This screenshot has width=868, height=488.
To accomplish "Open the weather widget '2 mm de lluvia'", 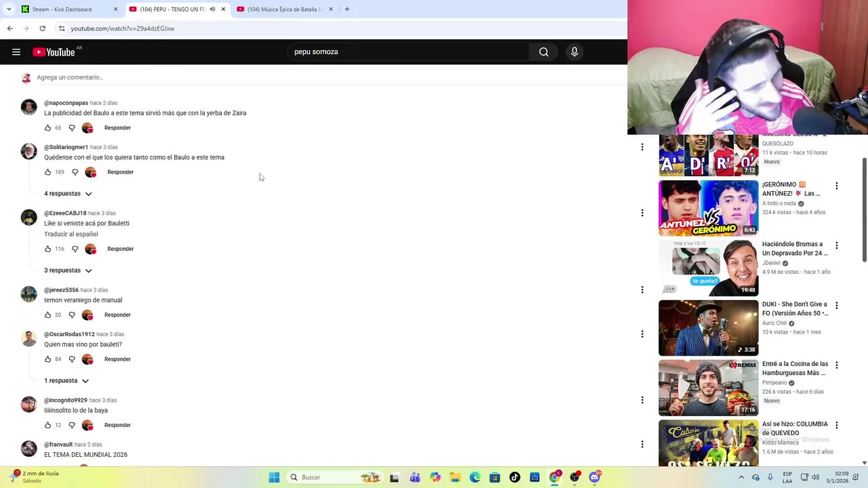I will (35, 477).
